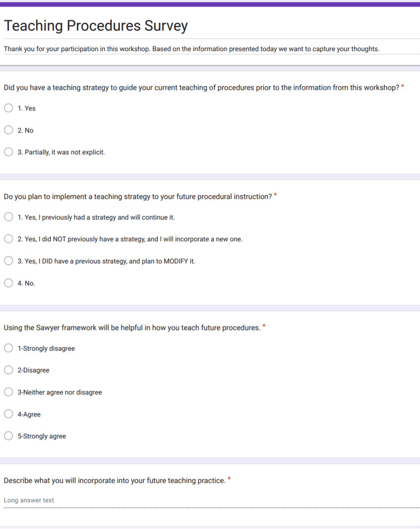Click the purple header bar at top
The image size is (420, 529).
(210, 4)
